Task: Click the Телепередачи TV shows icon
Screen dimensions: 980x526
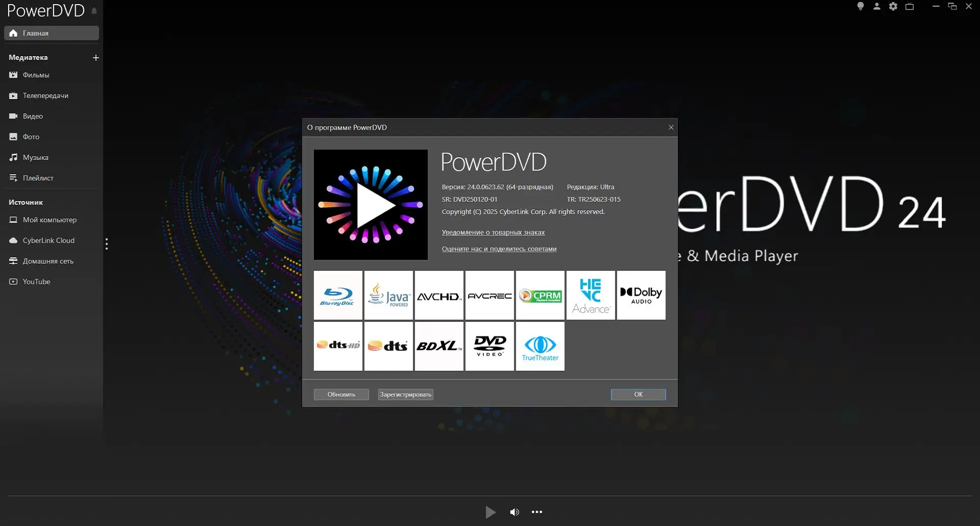Action: pos(13,95)
